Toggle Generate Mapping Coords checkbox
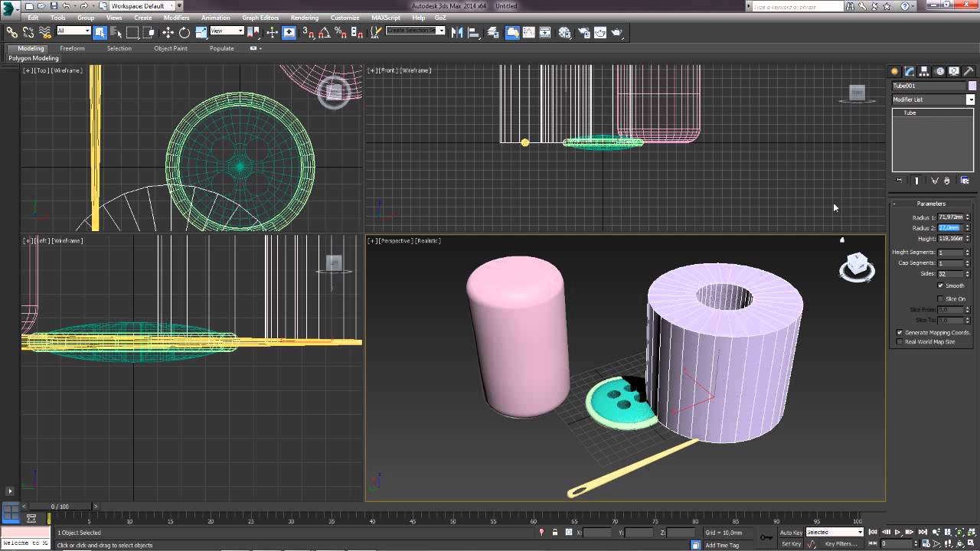Viewport: 980px width, 551px height. (x=900, y=333)
